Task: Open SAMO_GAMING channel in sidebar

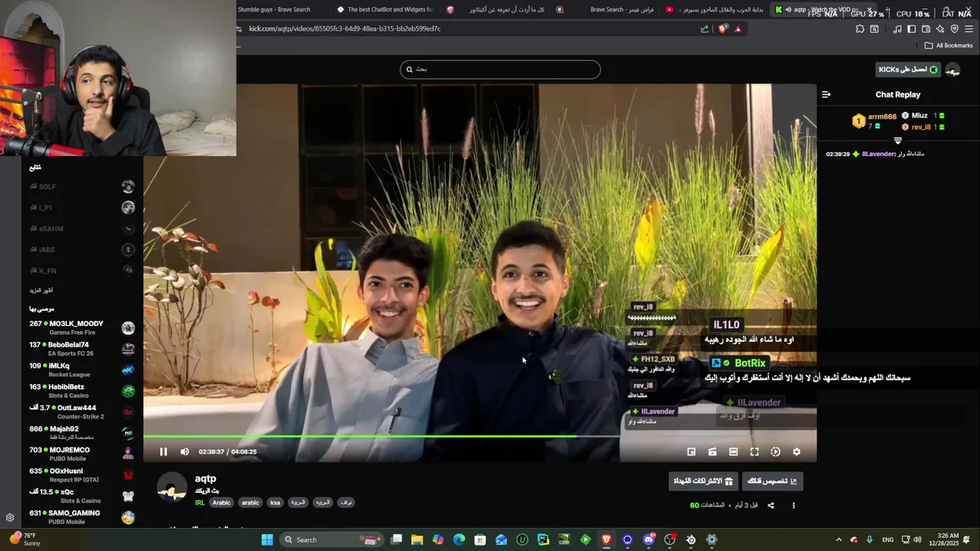Action: click(82, 517)
